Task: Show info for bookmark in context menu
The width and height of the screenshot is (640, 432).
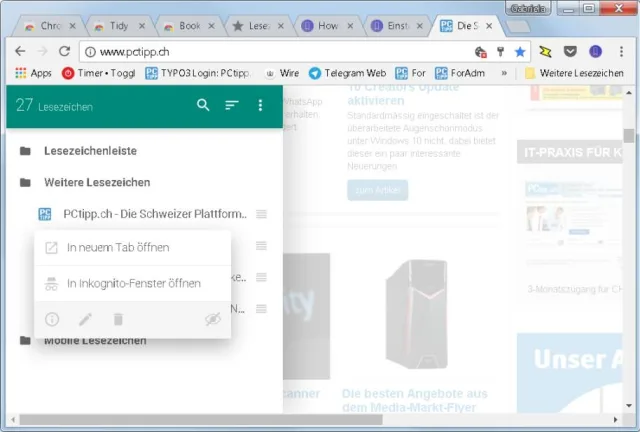Action: tap(52, 319)
